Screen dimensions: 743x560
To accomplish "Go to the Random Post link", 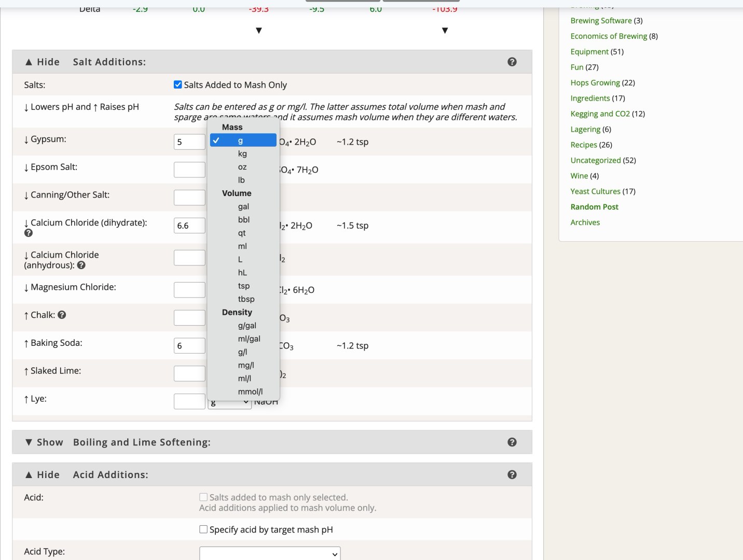I will tap(594, 207).
